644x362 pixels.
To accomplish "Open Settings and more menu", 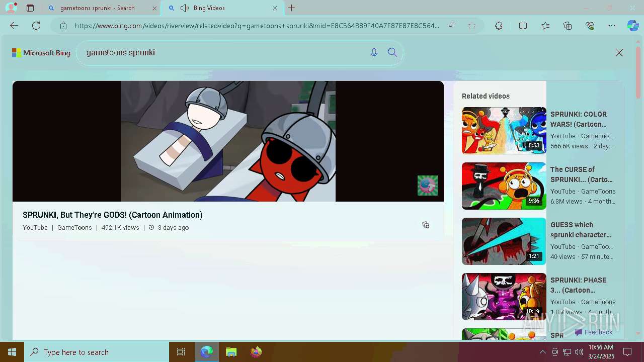I will (x=612, y=26).
